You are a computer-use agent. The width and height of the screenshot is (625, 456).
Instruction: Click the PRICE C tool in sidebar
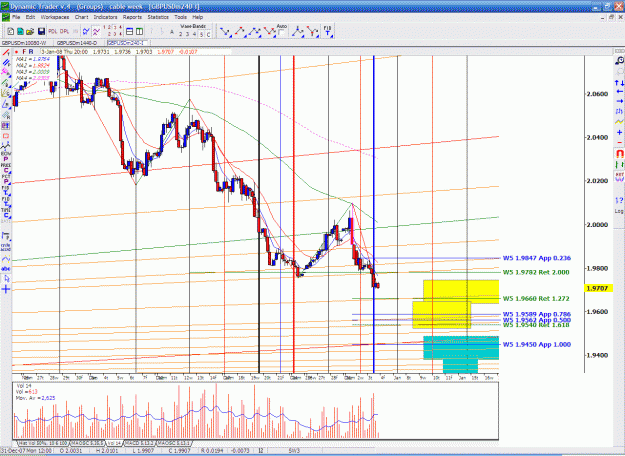(6, 167)
